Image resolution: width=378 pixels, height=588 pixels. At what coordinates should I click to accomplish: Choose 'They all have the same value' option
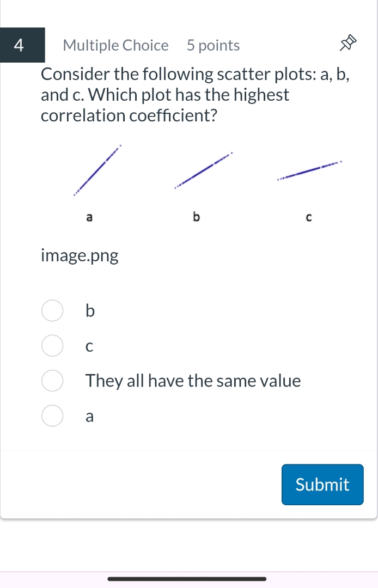click(x=52, y=381)
